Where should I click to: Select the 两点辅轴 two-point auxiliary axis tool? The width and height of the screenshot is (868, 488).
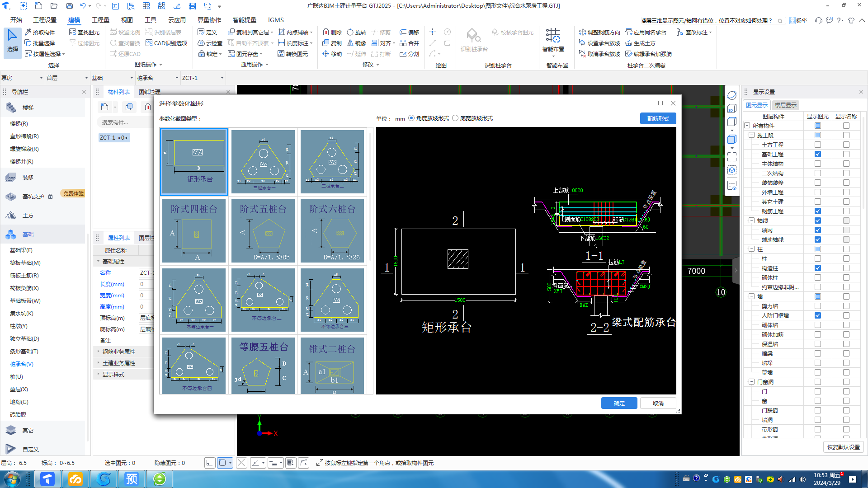tap(295, 32)
